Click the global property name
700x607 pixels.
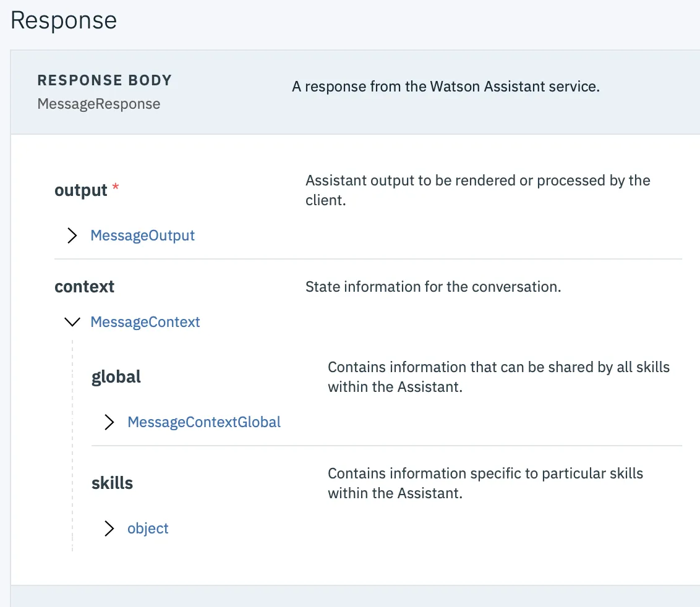116,376
